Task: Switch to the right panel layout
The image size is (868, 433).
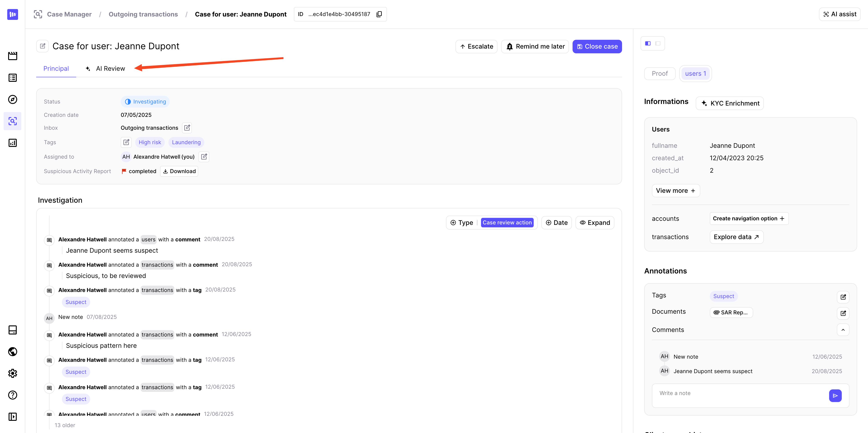Action: click(x=658, y=43)
